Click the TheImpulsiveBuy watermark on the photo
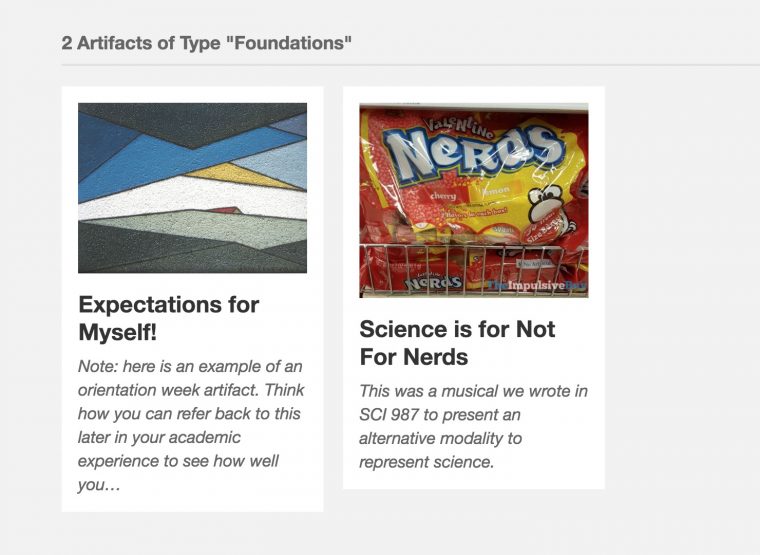 [537, 285]
